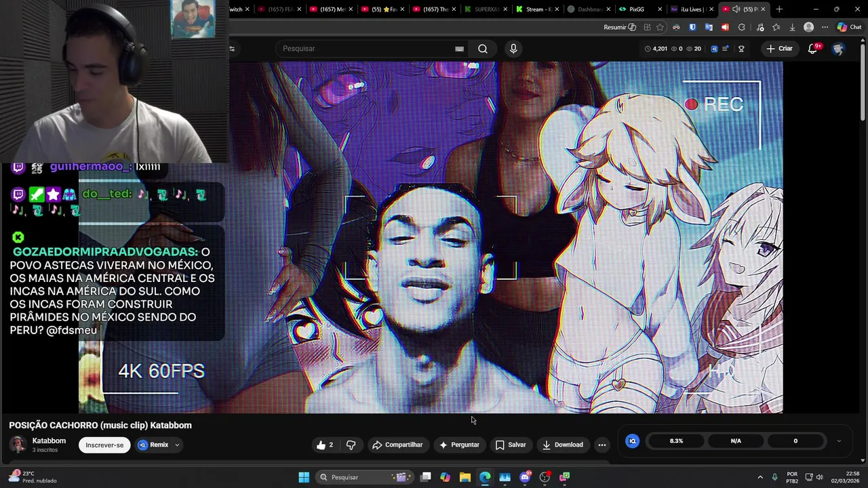The height and width of the screenshot is (488, 868).
Task: Click the taskbar Pesquisar search box
Action: [x=365, y=477]
